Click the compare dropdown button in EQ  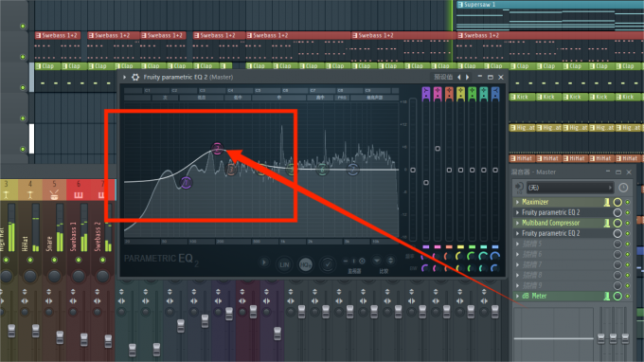[x=377, y=261]
